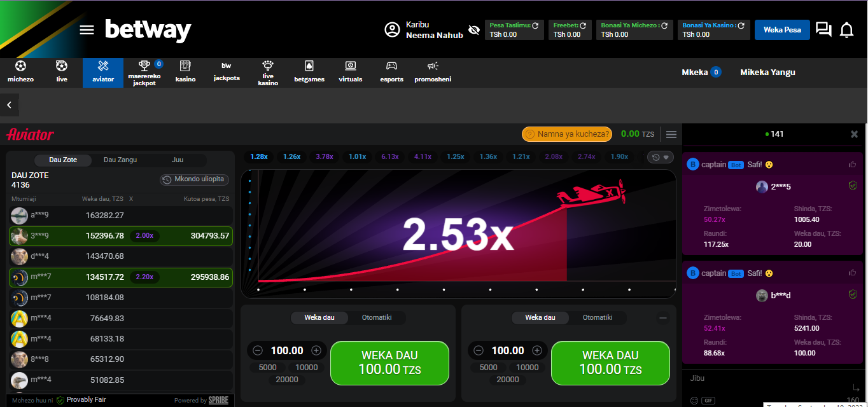Place bet with right WEKA DAU button
Image resolution: width=868 pixels, height=407 pixels.
tap(610, 362)
